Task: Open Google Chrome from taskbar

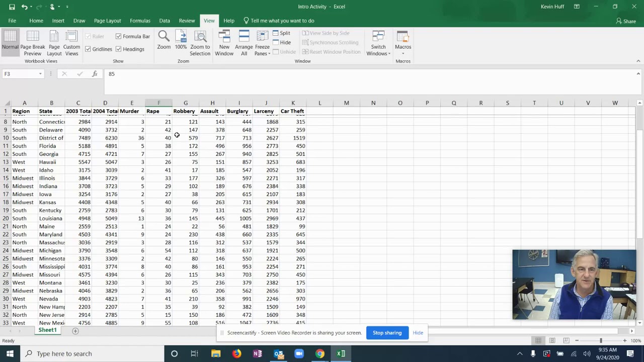Action: (x=320, y=353)
